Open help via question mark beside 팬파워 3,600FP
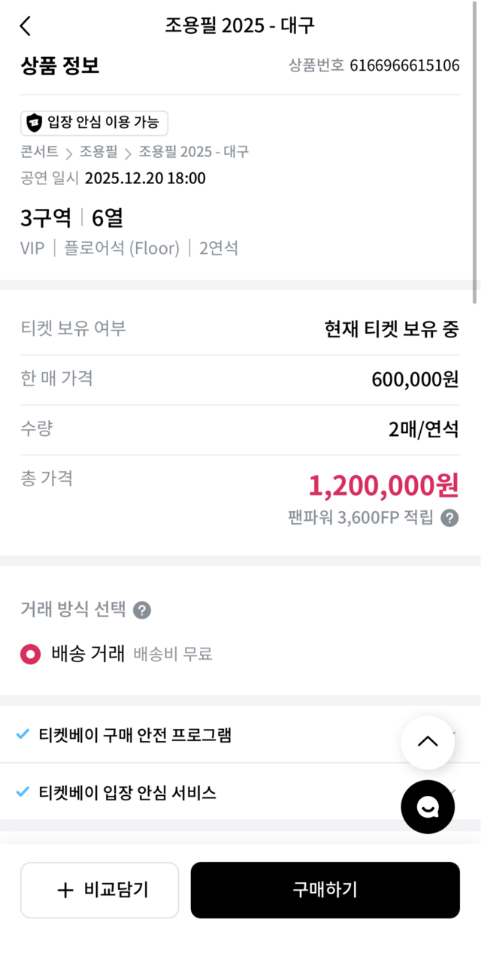 pyautogui.click(x=450, y=518)
